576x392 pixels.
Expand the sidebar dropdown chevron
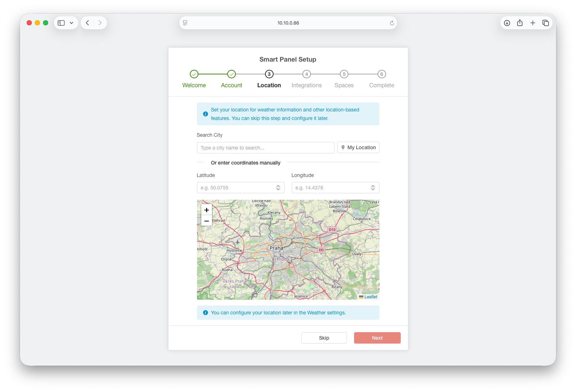tap(72, 23)
